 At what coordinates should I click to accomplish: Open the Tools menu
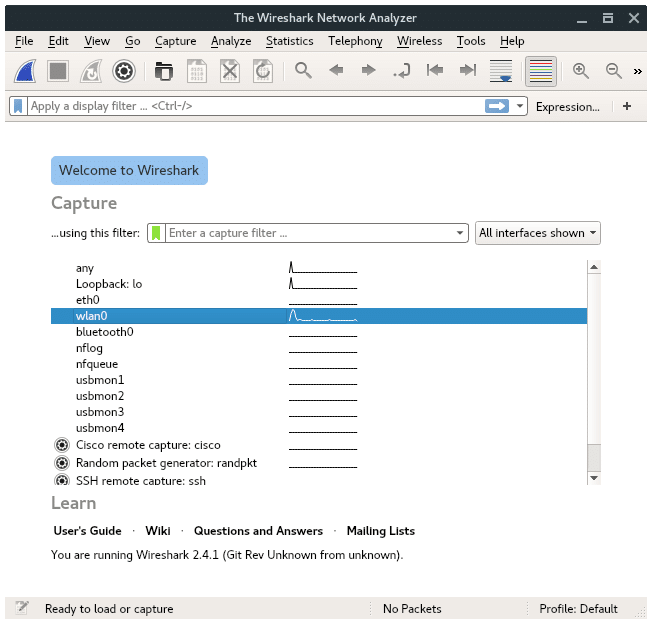click(471, 41)
